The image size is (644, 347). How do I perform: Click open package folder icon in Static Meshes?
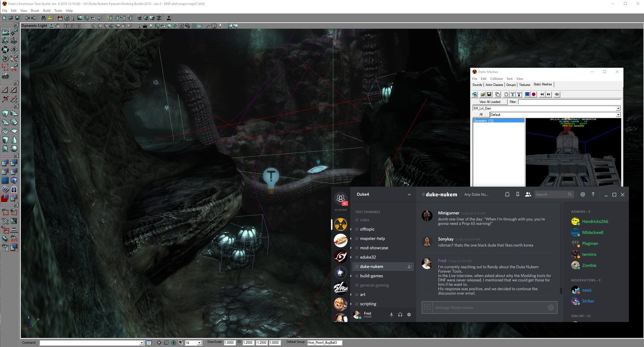coord(483,94)
